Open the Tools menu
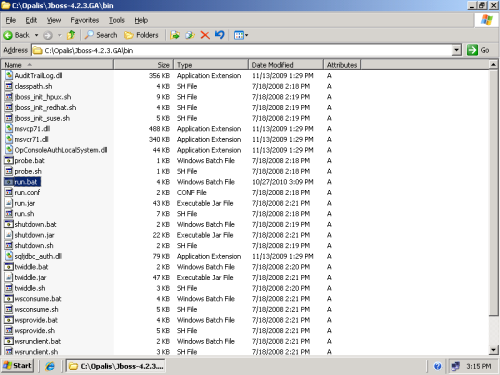Image resolution: width=500 pixels, height=375 pixels. tap(117, 20)
